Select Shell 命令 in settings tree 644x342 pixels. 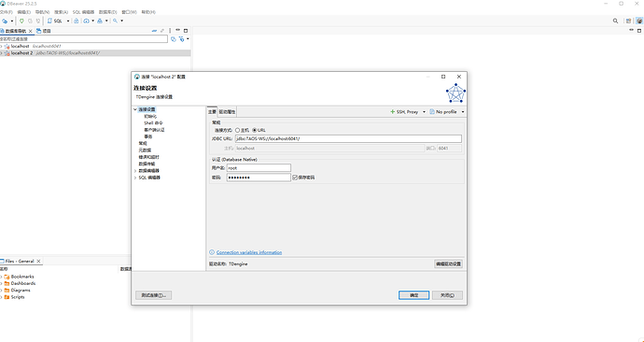(153, 123)
